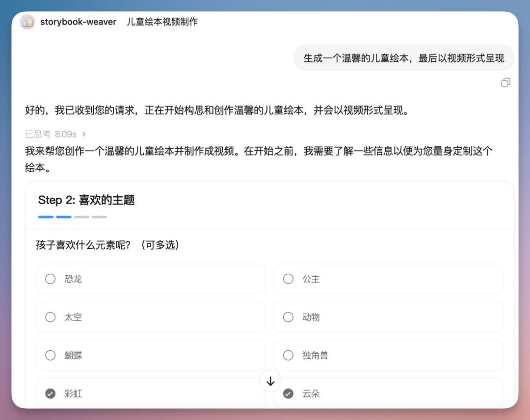Select the 公主 option
The width and height of the screenshot is (530, 420).
(389, 279)
